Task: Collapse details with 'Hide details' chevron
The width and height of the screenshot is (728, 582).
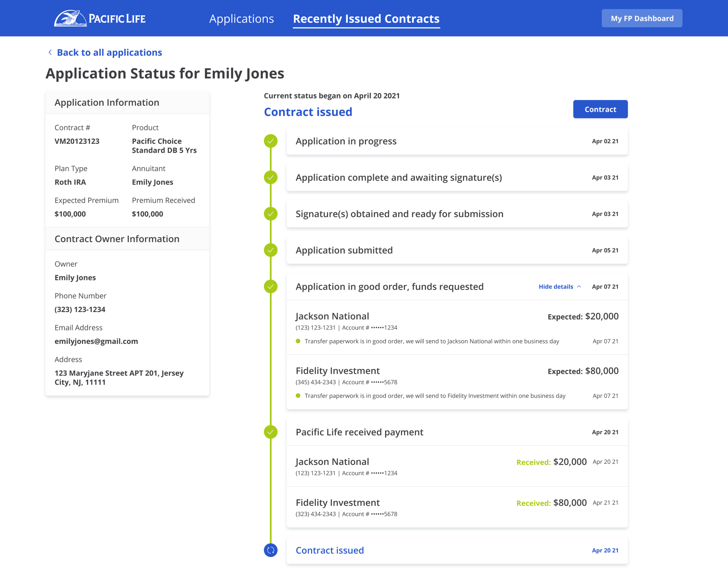Action: (579, 286)
